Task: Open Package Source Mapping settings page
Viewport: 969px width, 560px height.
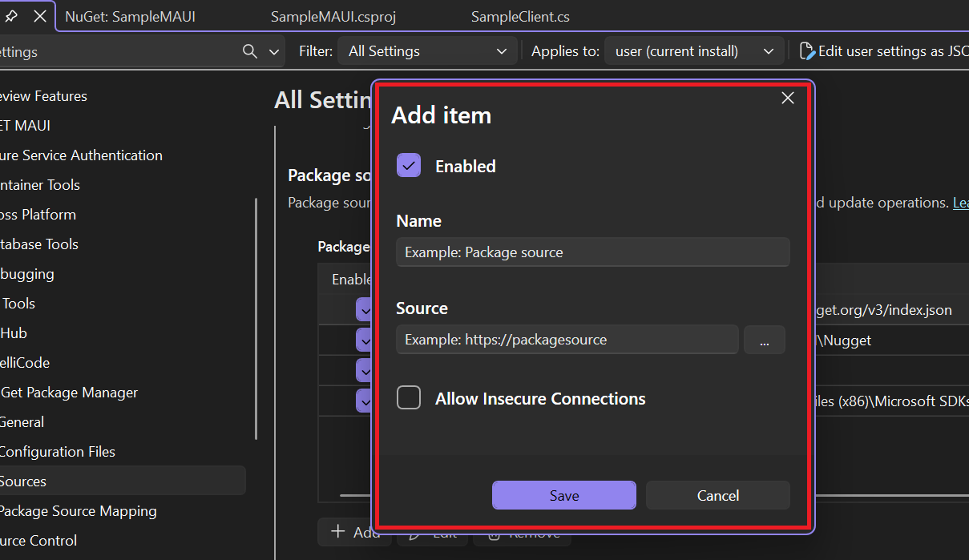Action: [79, 510]
